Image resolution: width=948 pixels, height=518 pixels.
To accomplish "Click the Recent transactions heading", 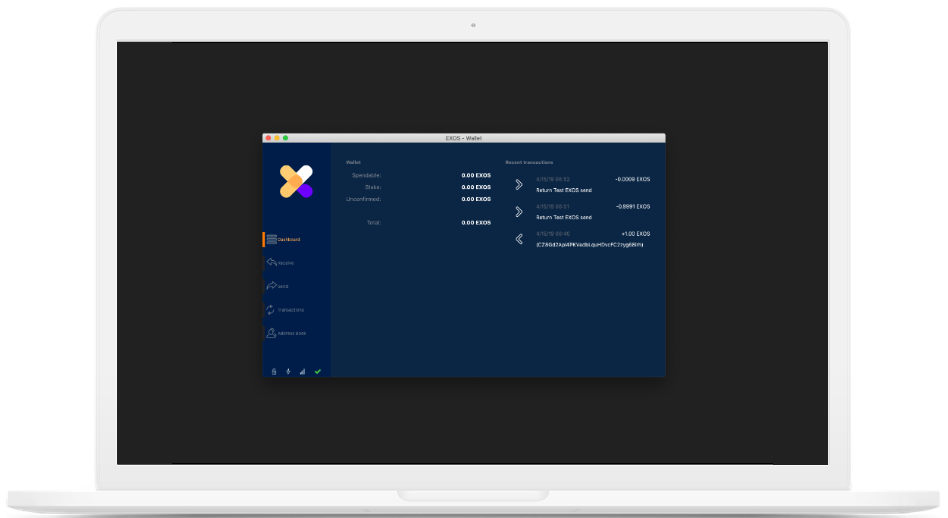I will (x=529, y=162).
